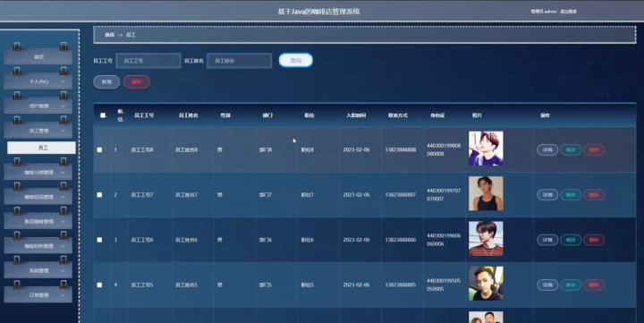Image resolution: width=644 pixels, height=323 pixels.
Task: Open 详情 for employee 员工工号6
Action: 547,240
